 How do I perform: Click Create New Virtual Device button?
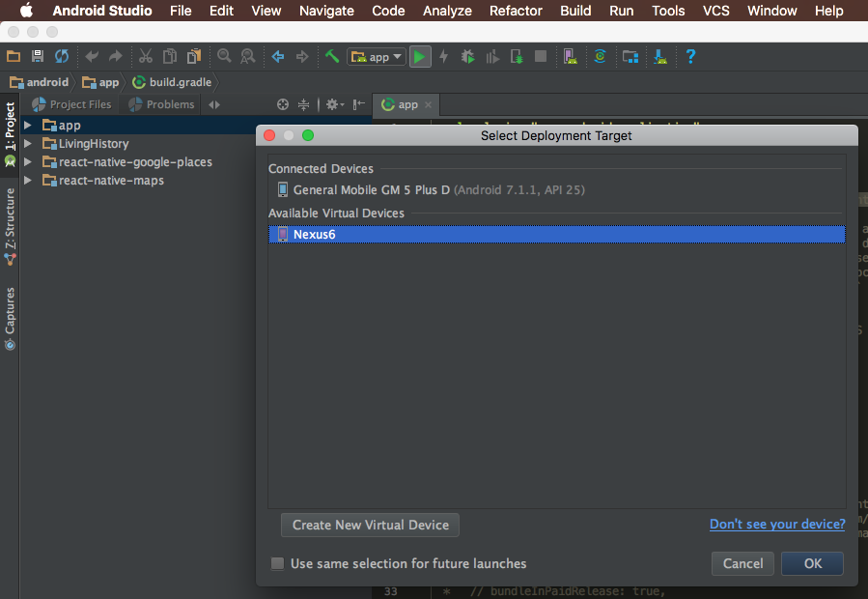pos(371,525)
